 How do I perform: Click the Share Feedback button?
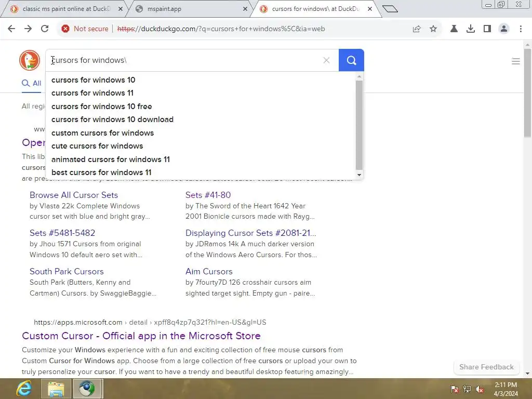(486, 367)
